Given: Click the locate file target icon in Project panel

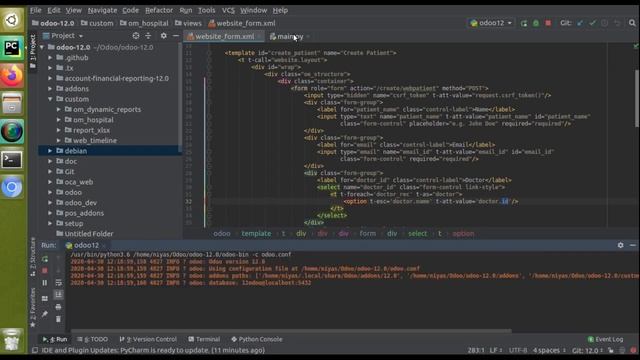Looking at the screenshot, I should [136, 36].
